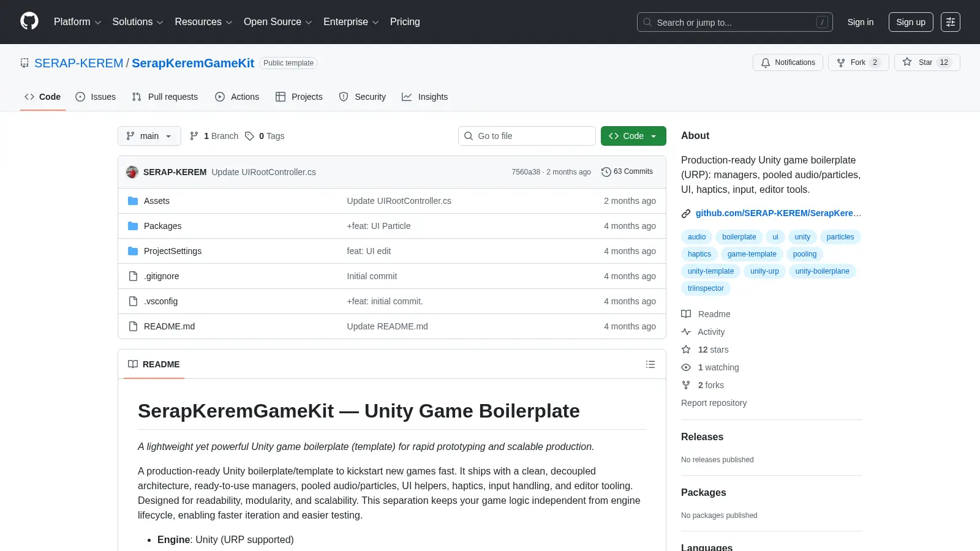Click the .gitignore file icon

pyautogui.click(x=133, y=276)
